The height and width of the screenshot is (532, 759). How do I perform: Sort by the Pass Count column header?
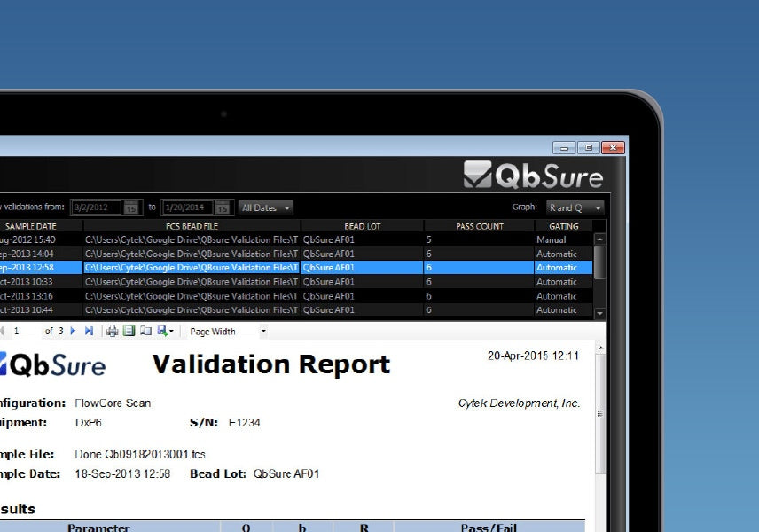479,226
